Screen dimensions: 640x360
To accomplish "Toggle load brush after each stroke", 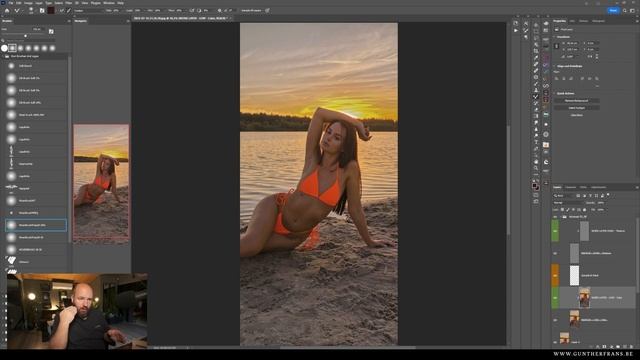I will pyautogui.click(x=62, y=11).
